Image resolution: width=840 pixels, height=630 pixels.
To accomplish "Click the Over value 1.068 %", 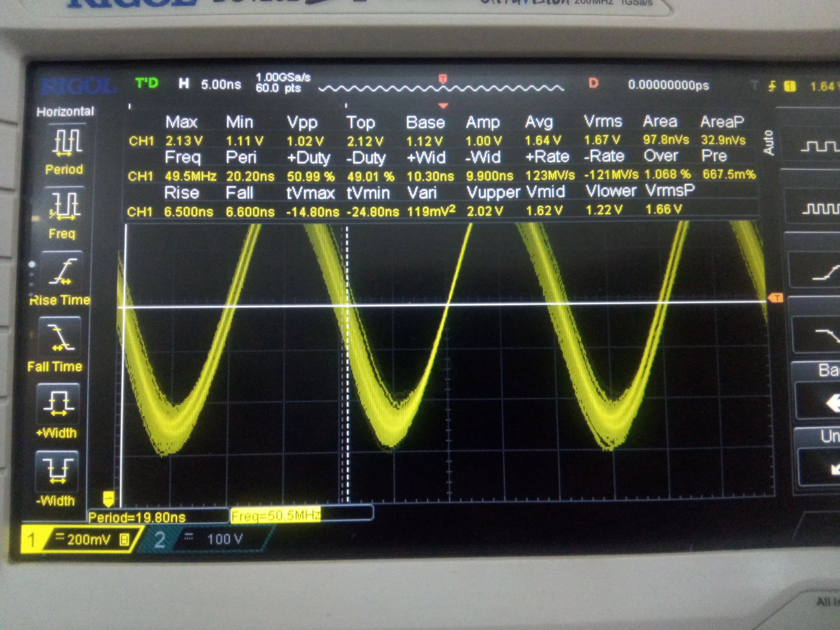I will tap(667, 174).
